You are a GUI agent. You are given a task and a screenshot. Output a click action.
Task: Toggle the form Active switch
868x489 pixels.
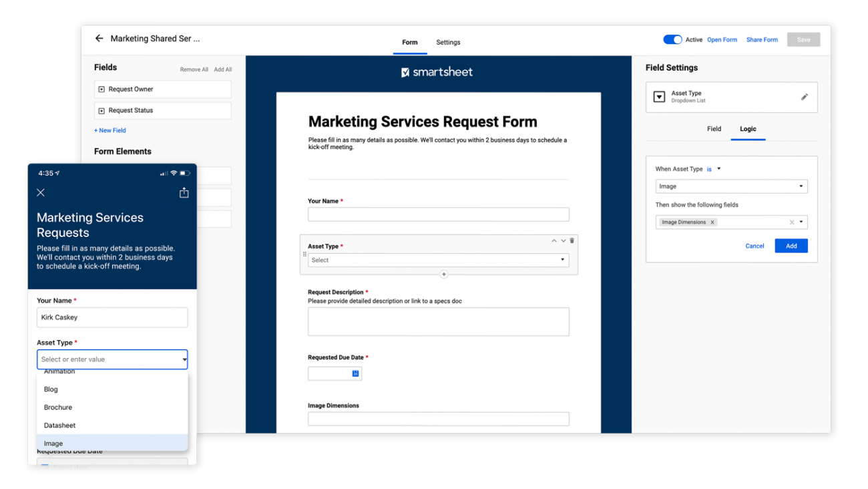672,39
